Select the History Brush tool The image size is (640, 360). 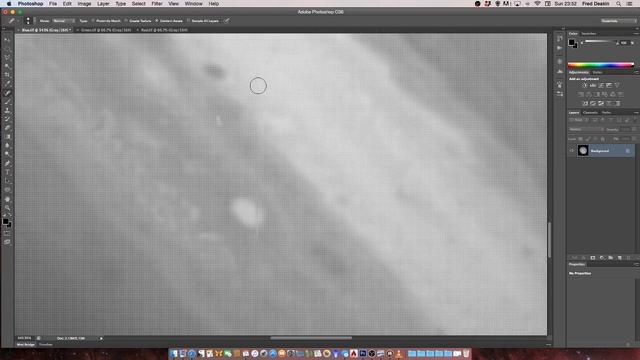click(x=7, y=119)
